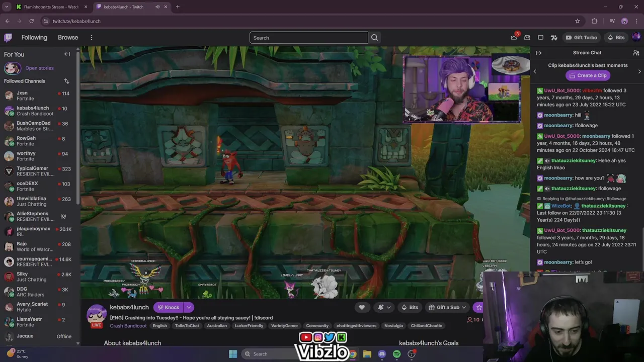Image resolution: width=644 pixels, height=362 pixels.
Task: Mute the kebabs4lunch tab audio icon
Action: [157, 7]
